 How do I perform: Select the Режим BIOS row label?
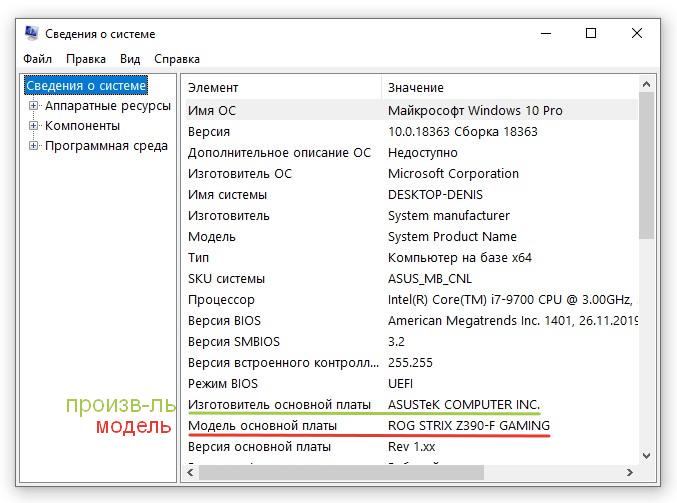223,384
